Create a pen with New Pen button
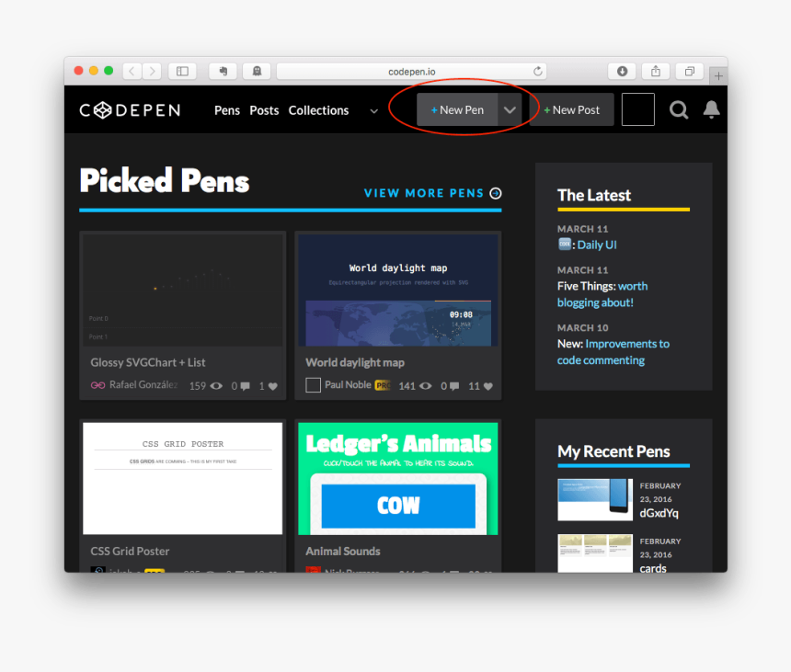Image resolution: width=791 pixels, height=672 pixels. coord(457,109)
